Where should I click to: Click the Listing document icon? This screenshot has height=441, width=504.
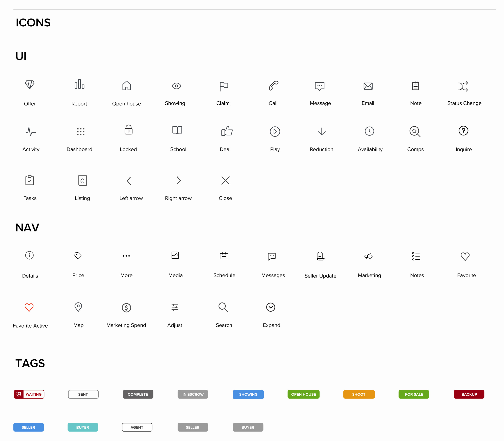point(82,180)
